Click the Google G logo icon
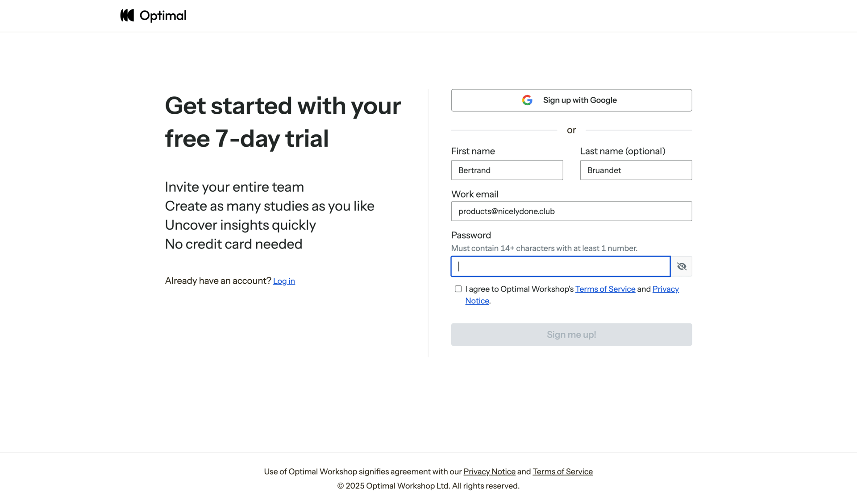The height and width of the screenshot is (504, 857). 527,100
